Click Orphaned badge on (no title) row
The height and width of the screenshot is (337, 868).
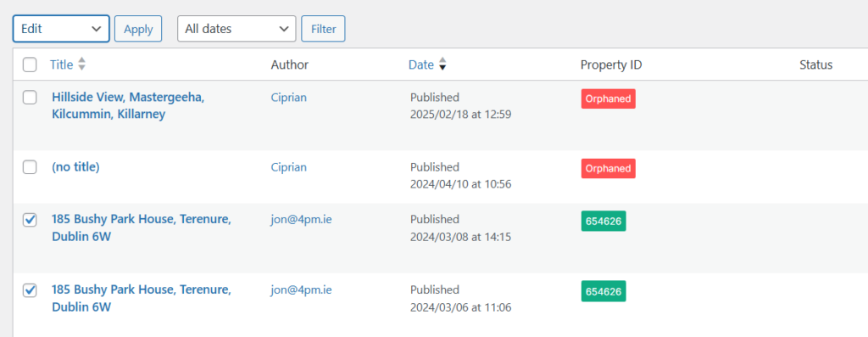click(x=609, y=168)
